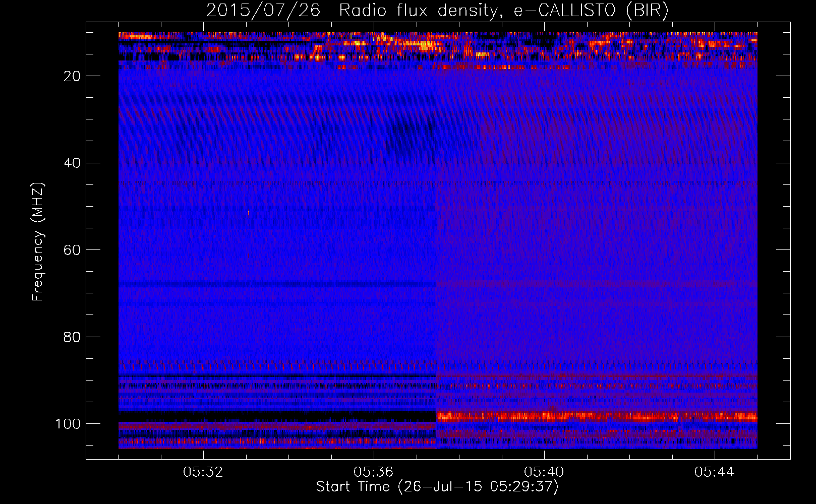Click the '05:36' time tick label
This screenshot has width=816, height=504.
(x=374, y=472)
